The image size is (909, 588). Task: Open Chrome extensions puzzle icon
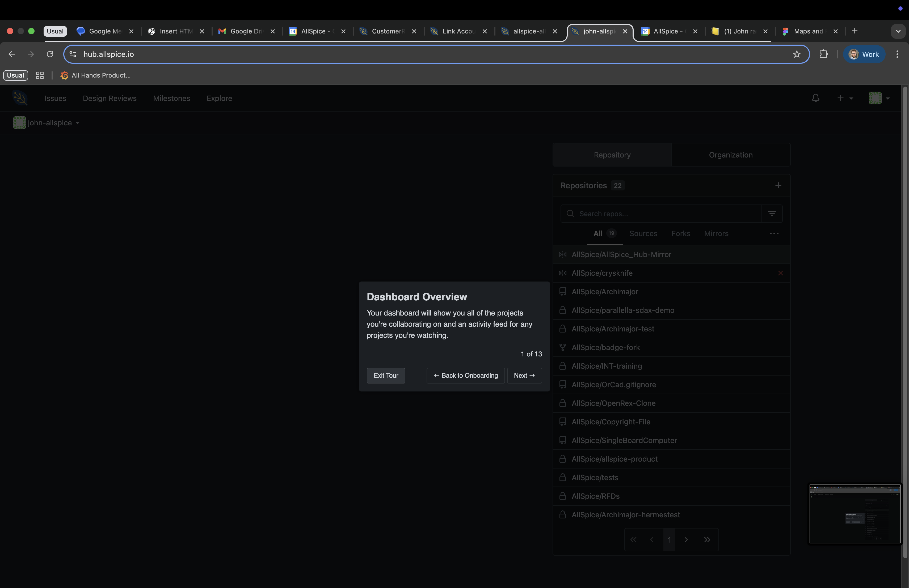pos(823,54)
